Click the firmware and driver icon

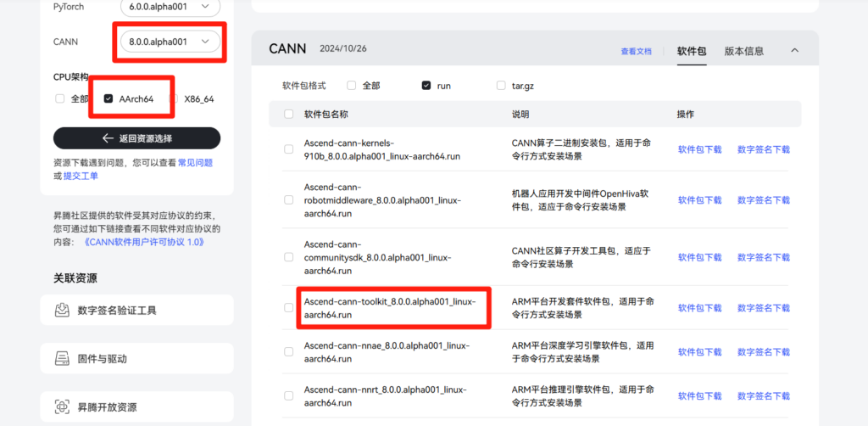click(62, 358)
